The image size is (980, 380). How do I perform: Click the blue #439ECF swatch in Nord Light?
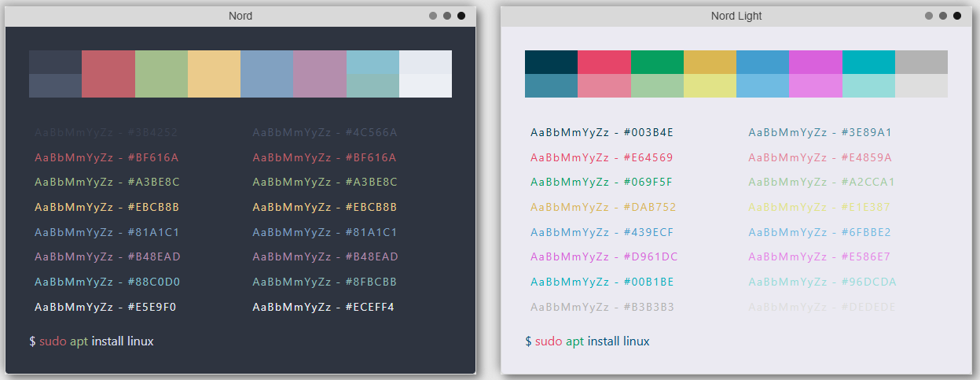tap(762, 62)
